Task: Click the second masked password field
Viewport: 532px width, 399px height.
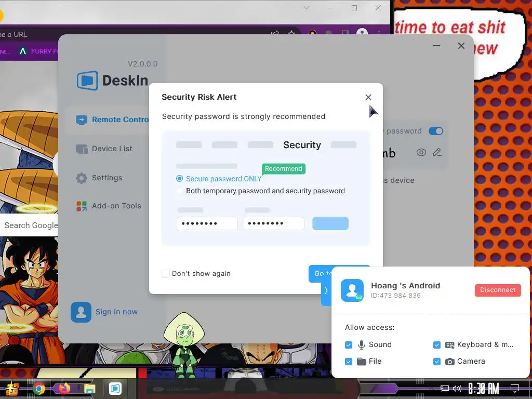Action: [x=273, y=223]
